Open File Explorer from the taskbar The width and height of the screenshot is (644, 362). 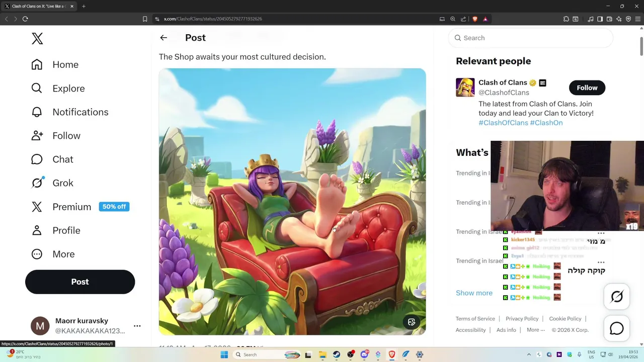tap(323, 354)
